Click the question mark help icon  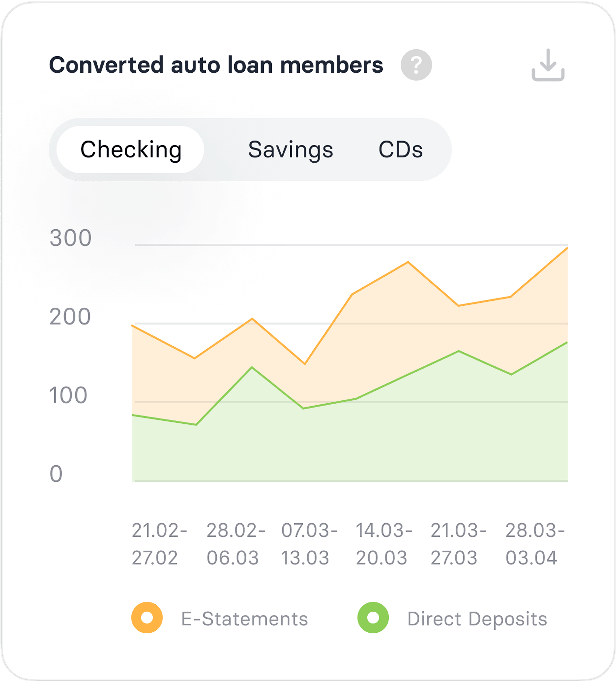point(416,65)
